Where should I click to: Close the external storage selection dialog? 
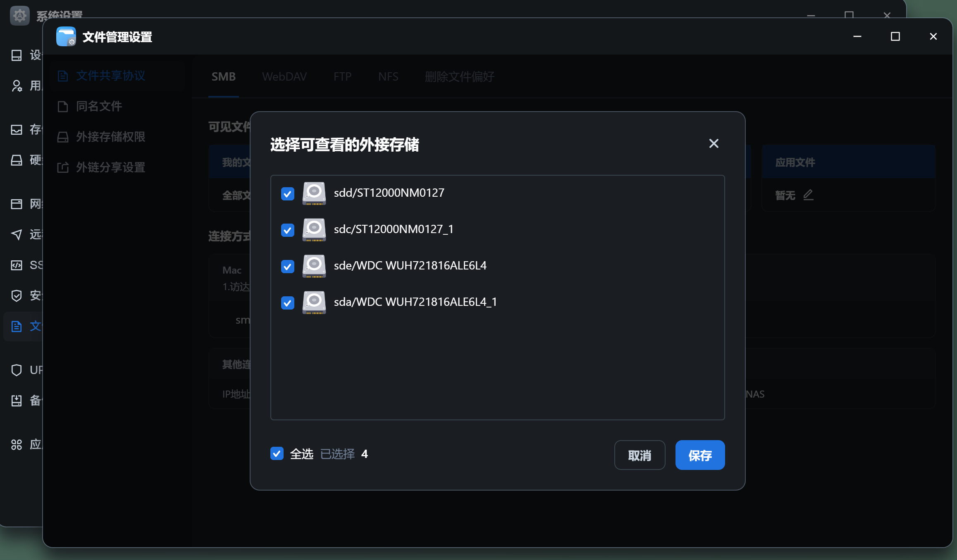click(714, 143)
